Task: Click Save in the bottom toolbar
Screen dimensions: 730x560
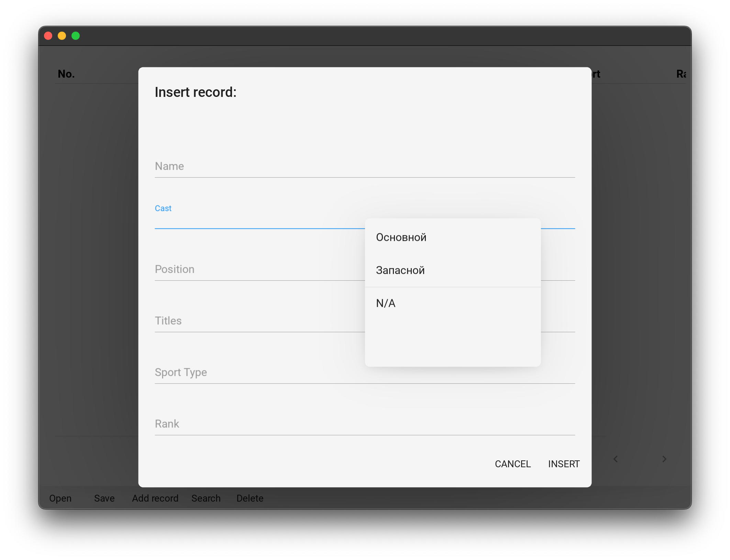Action: tap(104, 498)
